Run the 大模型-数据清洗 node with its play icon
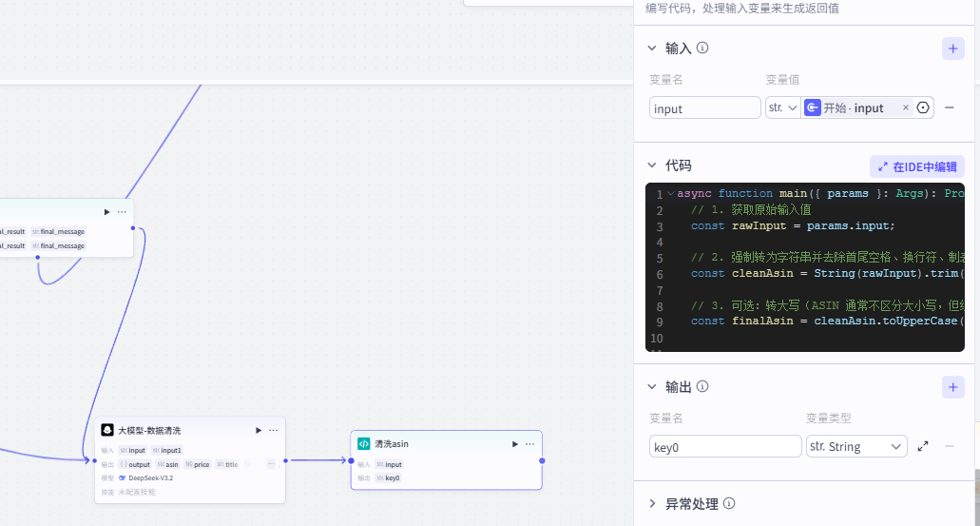 point(259,430)
